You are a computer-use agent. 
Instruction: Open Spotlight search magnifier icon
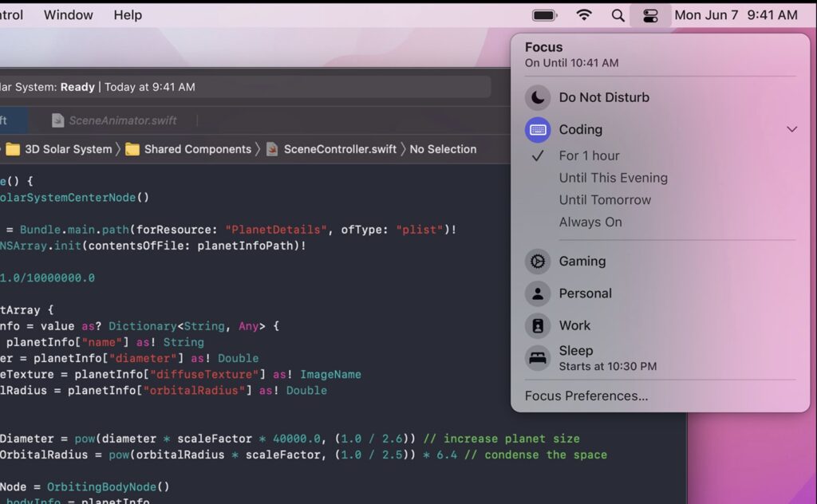tap(618, 16)
